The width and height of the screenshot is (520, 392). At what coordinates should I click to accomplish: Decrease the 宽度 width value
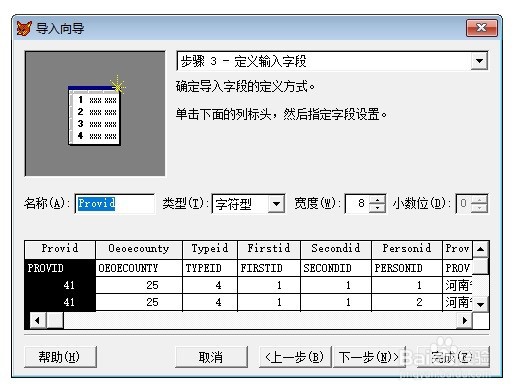(x=377, y=208)
